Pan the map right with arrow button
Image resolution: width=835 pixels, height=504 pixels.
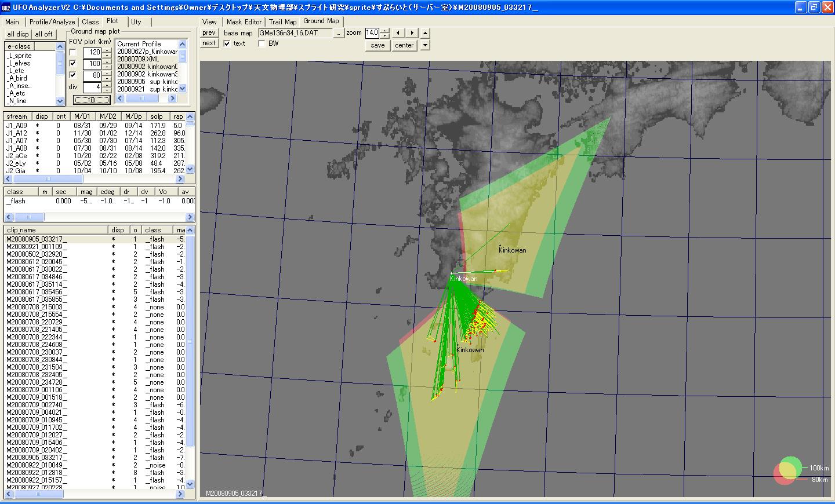click(412, 33)
